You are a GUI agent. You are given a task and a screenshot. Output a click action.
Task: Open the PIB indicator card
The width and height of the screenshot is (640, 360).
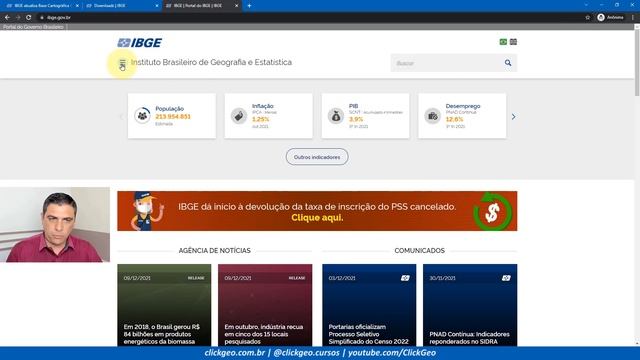pos(365,116)
